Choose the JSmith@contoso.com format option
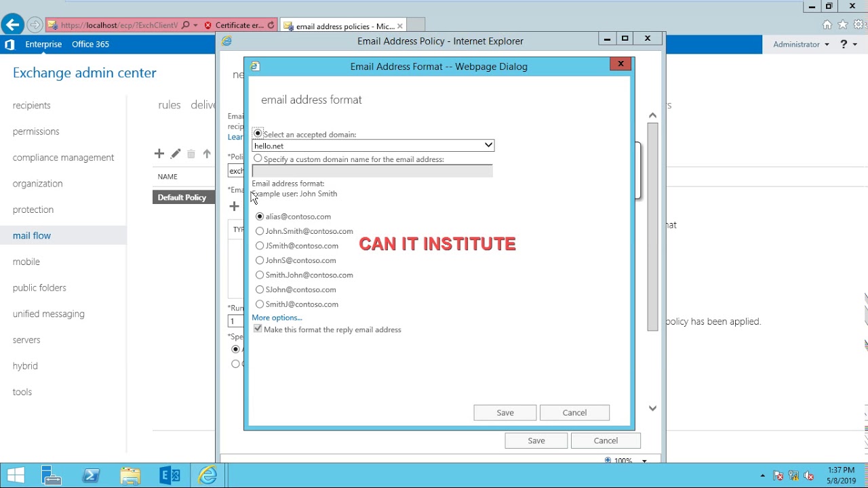Image resolution: width=868 pixels, height=488 pixels. pyautogui.click(x=260, y=245)
